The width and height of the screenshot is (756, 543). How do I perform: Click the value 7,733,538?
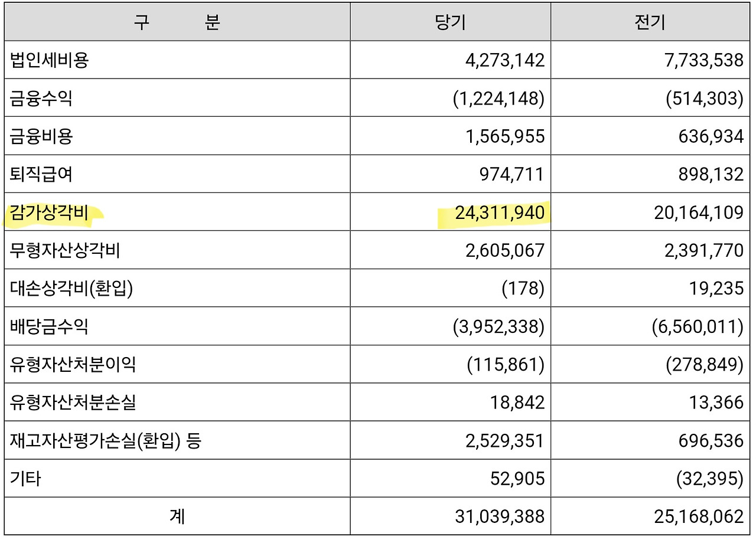pyautogui.click(x=704, y=60)
